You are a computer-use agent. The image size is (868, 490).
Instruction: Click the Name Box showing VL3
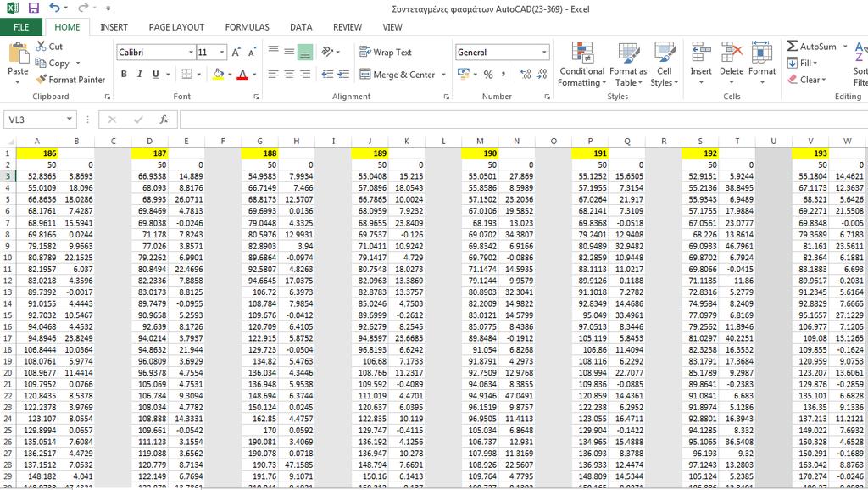[39, 119]
